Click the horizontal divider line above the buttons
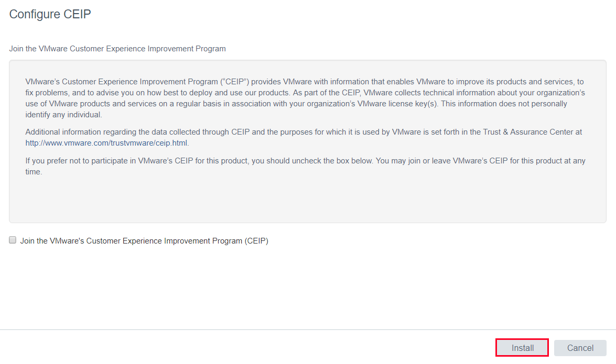The width and height of the screenshot is (616, 364). pyautogui.click(x=308, y=329)
